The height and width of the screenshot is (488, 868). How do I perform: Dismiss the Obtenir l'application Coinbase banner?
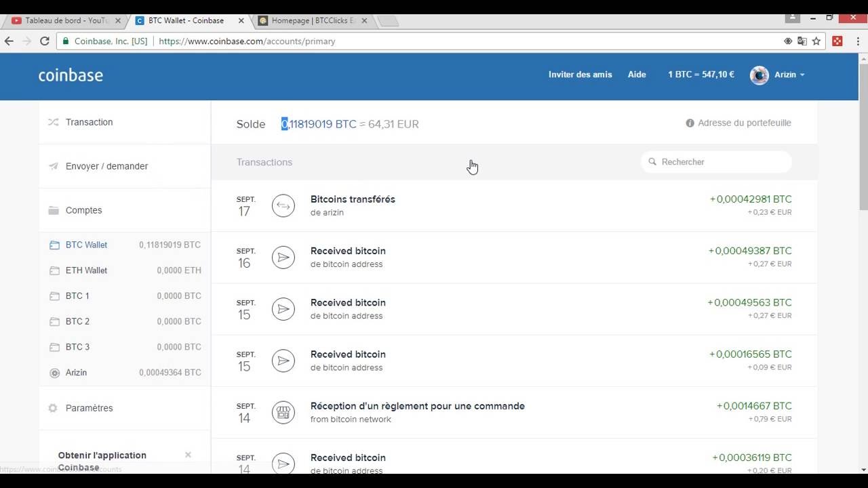[188, 455]
